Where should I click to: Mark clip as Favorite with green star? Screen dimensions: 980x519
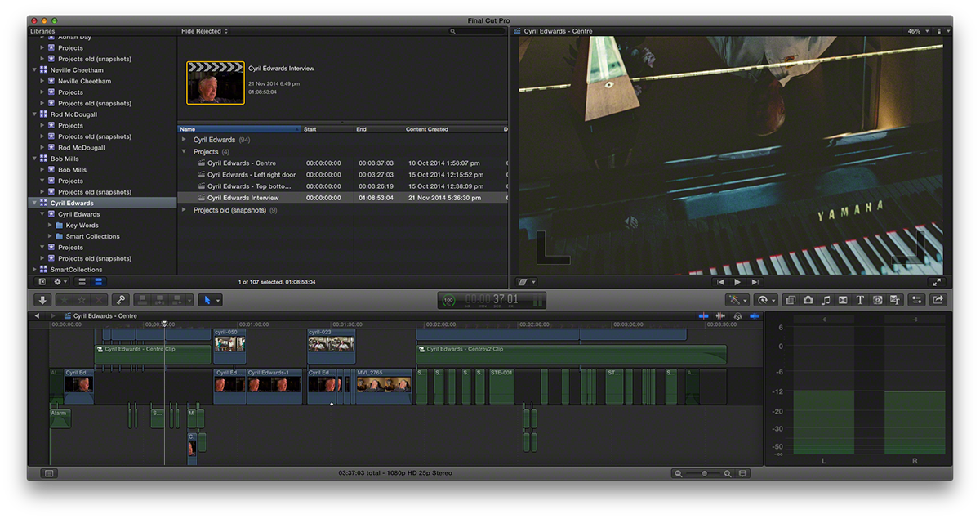click(x=65, y=300)
